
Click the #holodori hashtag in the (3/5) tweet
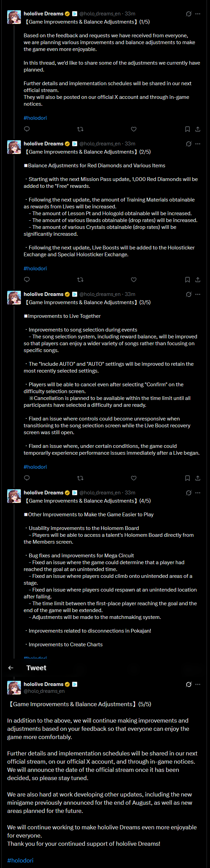35,467
